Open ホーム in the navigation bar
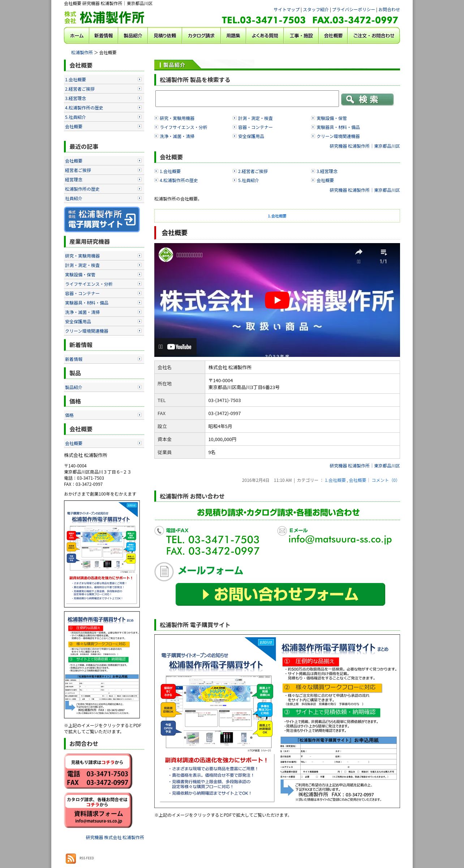Screen dimensions: 464x868 point(77,35)
